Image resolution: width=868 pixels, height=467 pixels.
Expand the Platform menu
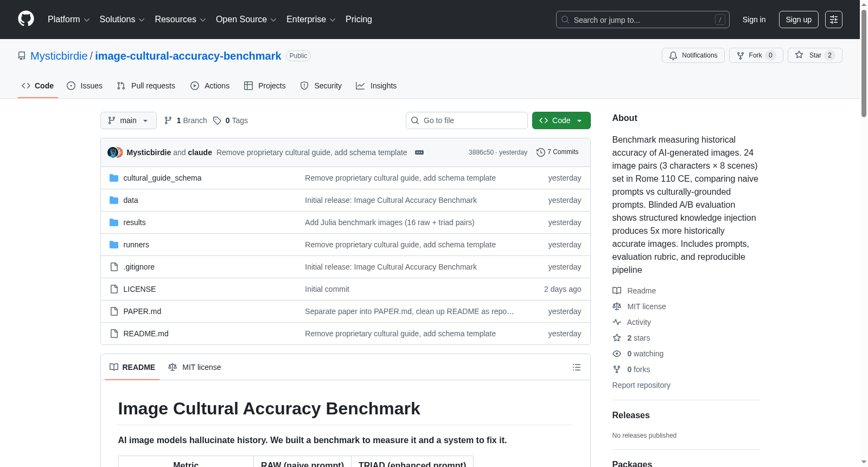pyautogui.click(x=68, y=20)
